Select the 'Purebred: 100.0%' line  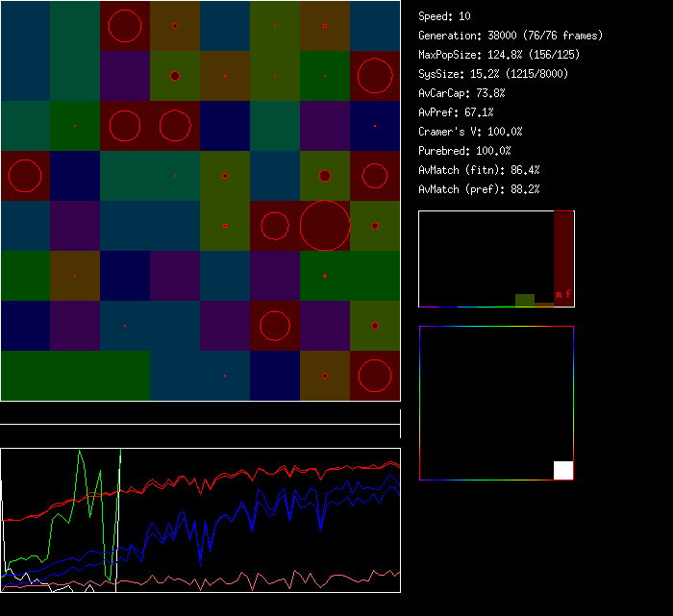click(x=464, y=151)
